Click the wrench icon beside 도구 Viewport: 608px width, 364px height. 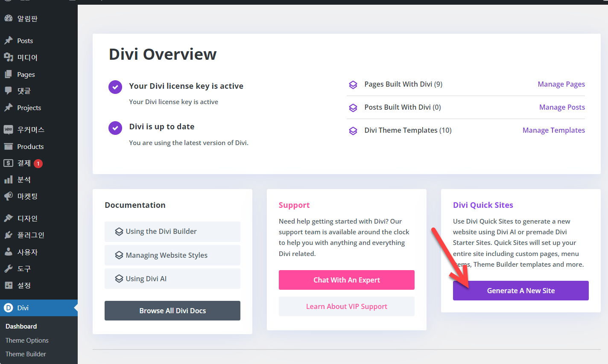(9, 268)
